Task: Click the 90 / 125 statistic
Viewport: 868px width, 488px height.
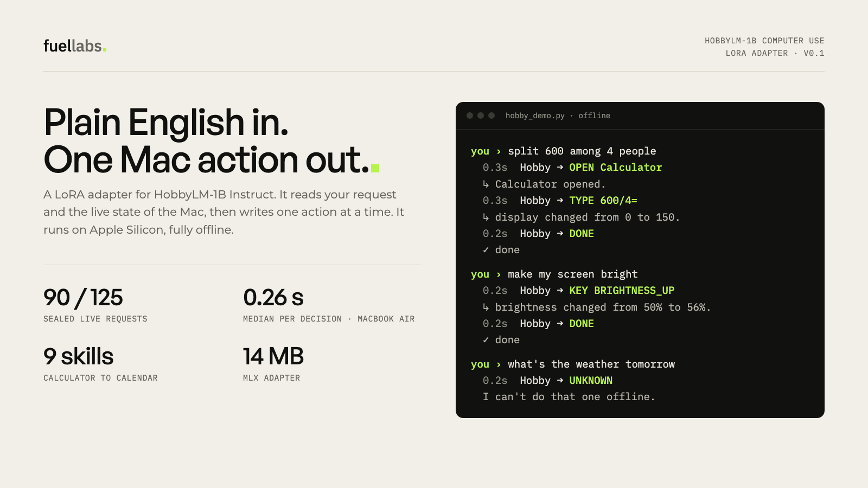Action: [x=83, y=297]
